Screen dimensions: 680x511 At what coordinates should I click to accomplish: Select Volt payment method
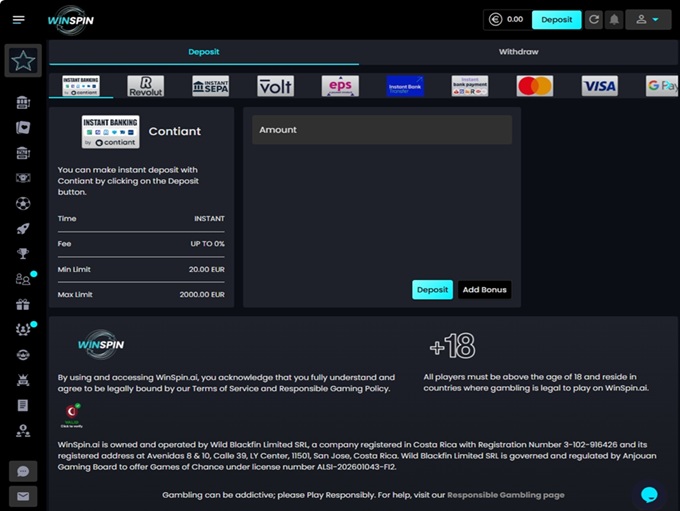point(275,86)
